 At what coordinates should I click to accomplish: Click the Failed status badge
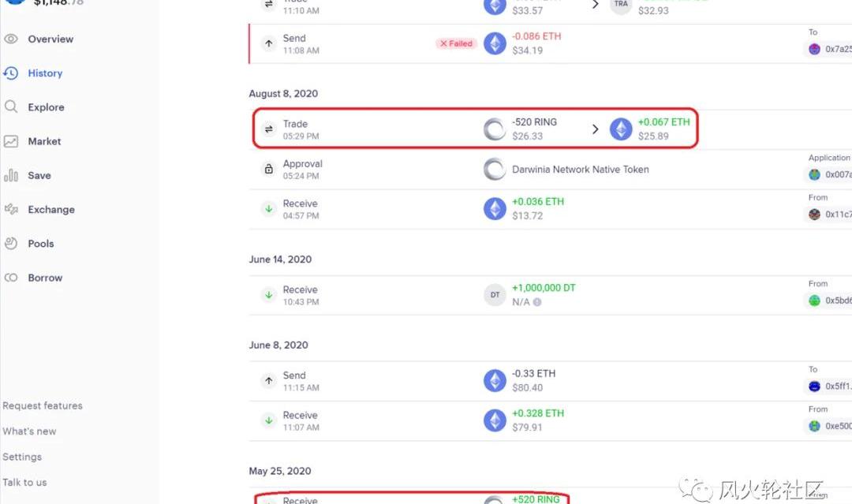(x=457, y=43)
